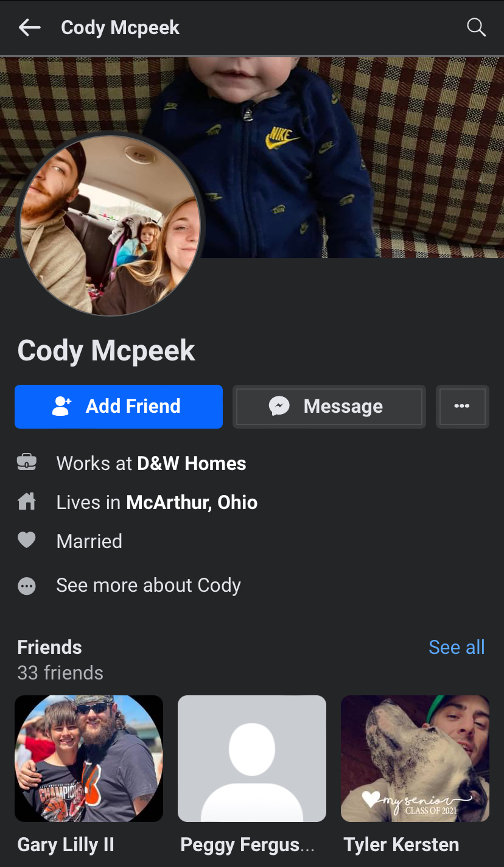Click the briefcase work icon

pyautogui.click(x=27, y=463)
